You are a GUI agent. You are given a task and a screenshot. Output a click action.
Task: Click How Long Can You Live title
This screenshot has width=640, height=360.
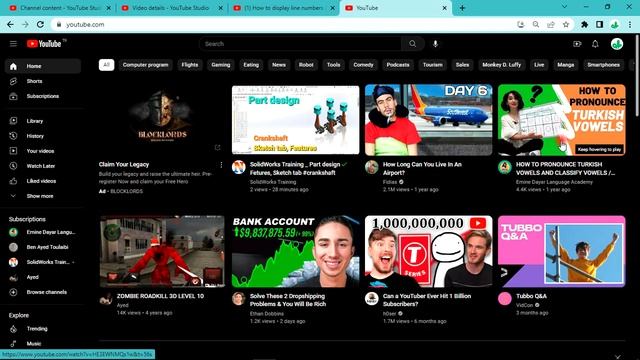click(422, 169)
